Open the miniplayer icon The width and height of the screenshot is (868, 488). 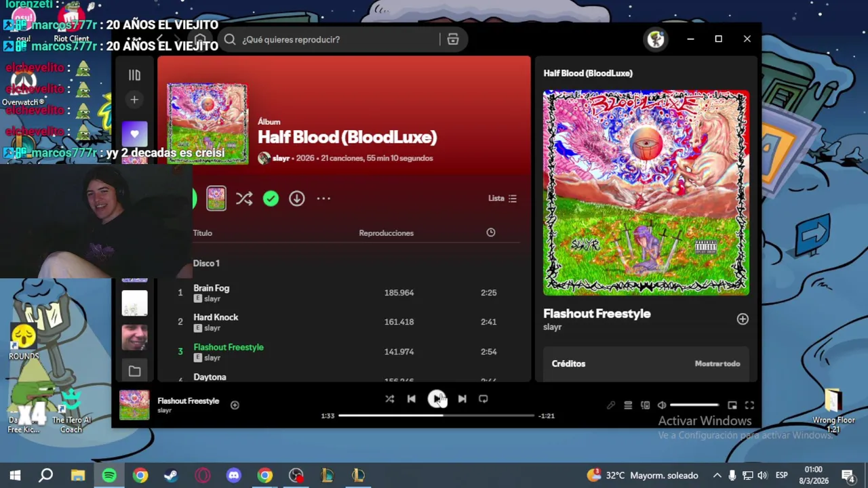732,405
